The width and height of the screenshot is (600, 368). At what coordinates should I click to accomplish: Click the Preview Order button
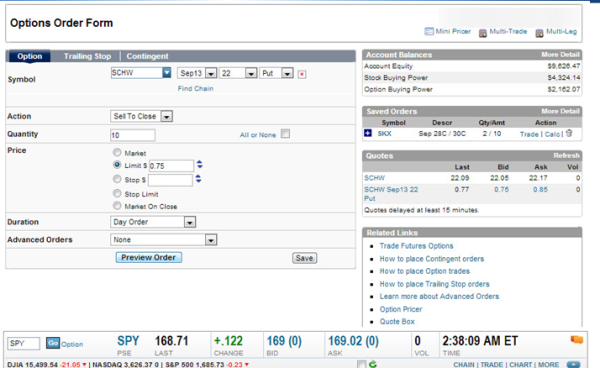pyautogui.click(x=149, y=257)
